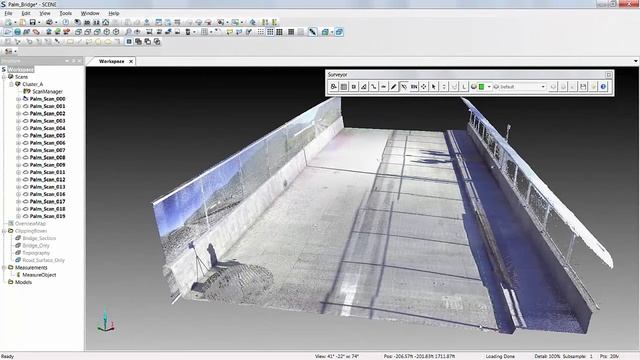Open the File menu
The image size is (640, 360).
tap(8, 13)
